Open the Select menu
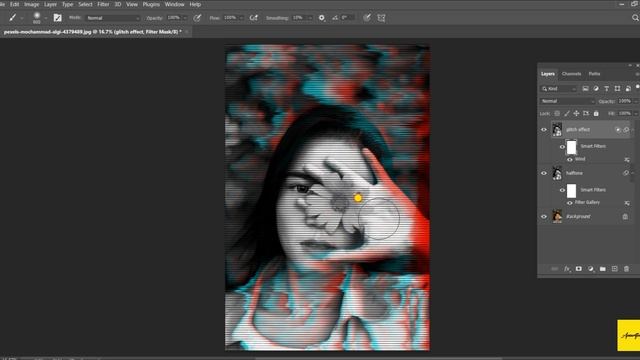640x360 pixels. (x=85, y=4)
